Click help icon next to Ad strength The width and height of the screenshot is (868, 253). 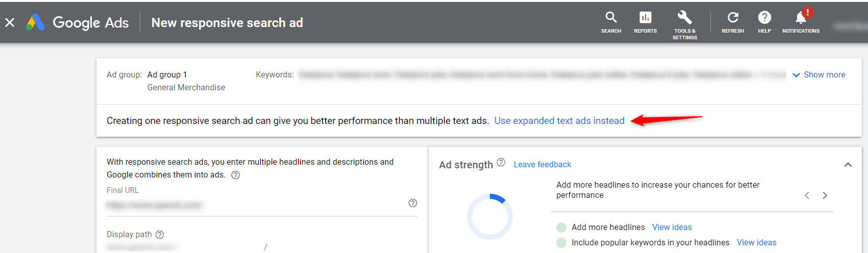pyautogui.click(x=501, y=162)
